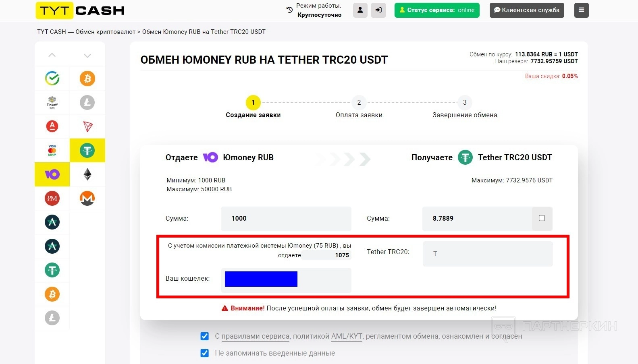
Task: Click the give amount field showing 1000
Action: point(286,219)
